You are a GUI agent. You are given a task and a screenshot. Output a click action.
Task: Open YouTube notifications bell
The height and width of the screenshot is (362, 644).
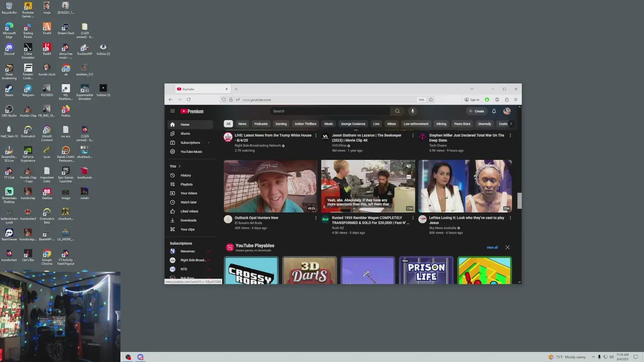pos(494,111)
